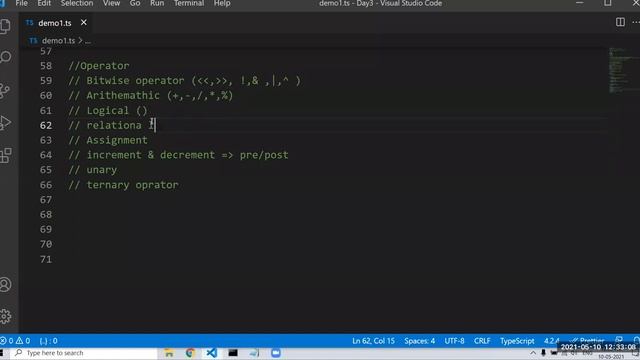Click demo1.ts in the breadcrumb
The width and height of the screenshot is (640, 360).
[58, 40]
